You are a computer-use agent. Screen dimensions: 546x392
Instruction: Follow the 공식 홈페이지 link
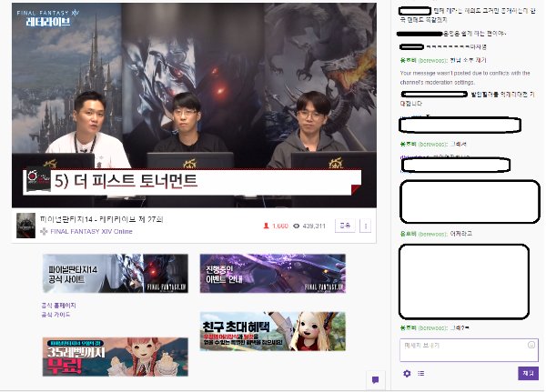click(58, 306)
